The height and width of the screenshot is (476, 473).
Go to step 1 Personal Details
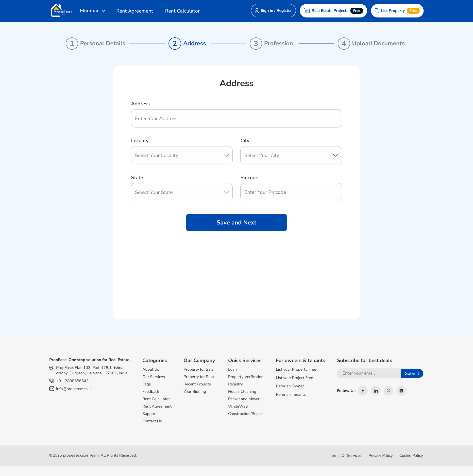click(95, 43)
